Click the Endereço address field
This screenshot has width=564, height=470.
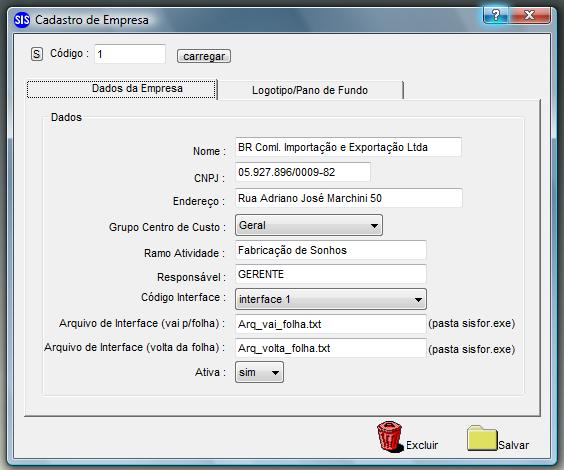pyautogui.click(x=349, y=198)
